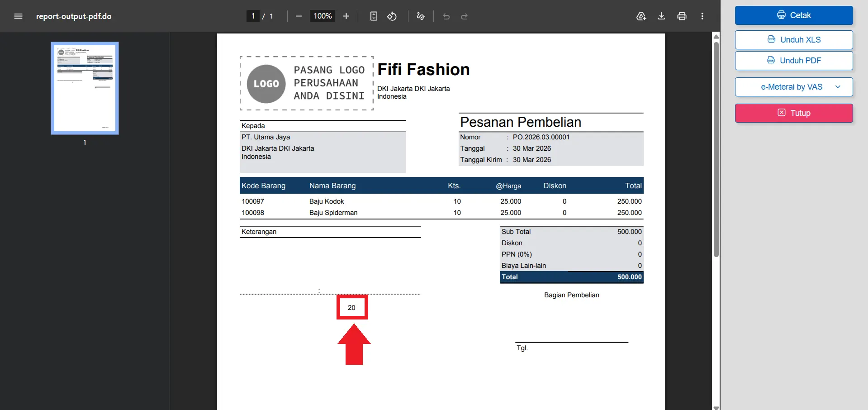Open the sidebar hamburger menu
The width and height of the screenshot is (868, 410).
pos(19,16)
